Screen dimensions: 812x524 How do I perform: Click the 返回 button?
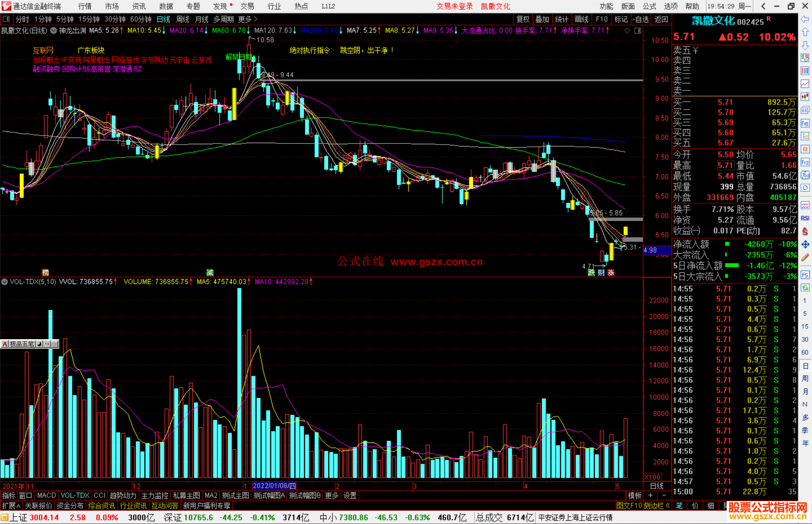click(661, 19)
